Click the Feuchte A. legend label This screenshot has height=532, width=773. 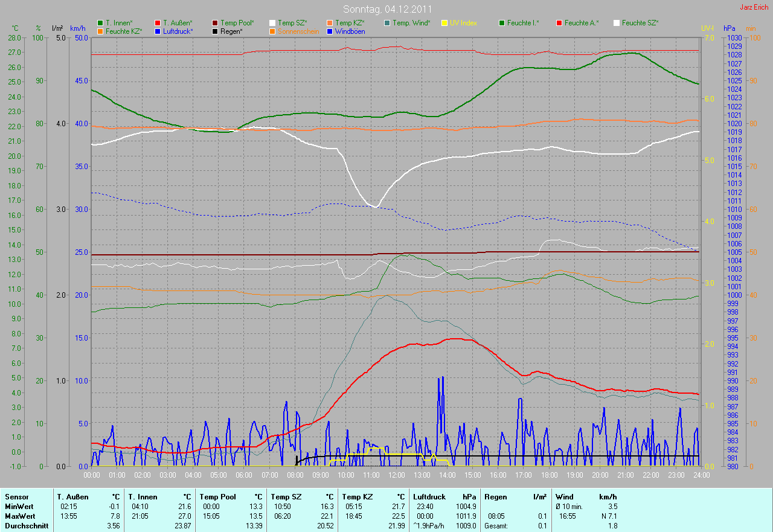(582, 23)
